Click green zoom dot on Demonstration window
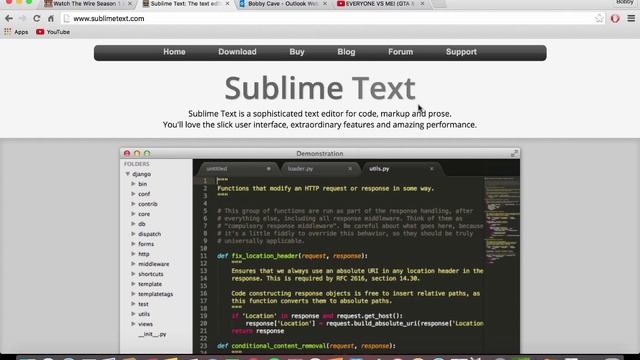The image size is (640, 360). (x=147, y=153)
